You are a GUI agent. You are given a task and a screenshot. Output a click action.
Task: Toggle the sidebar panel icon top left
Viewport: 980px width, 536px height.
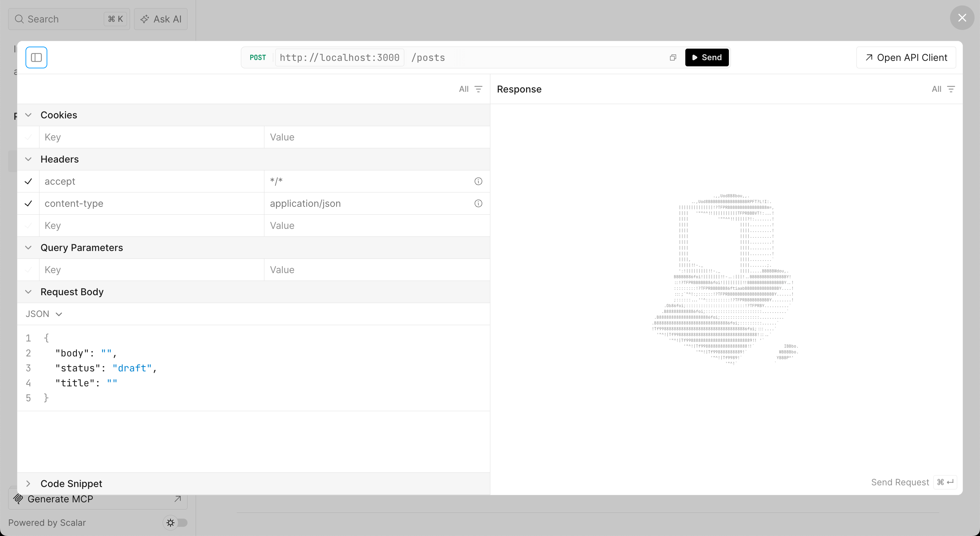click(x=36, y=57)
